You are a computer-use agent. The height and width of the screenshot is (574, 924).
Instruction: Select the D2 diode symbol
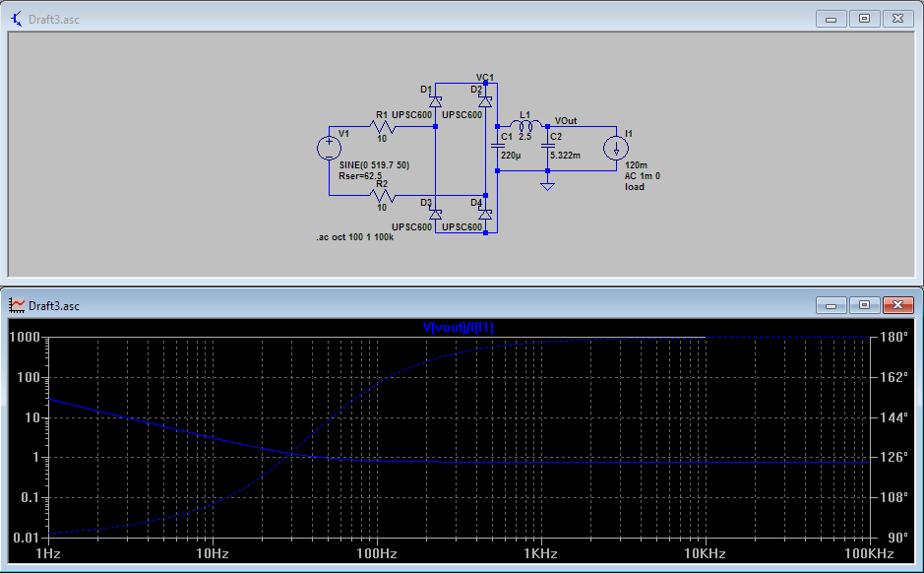tap(484, 101)
